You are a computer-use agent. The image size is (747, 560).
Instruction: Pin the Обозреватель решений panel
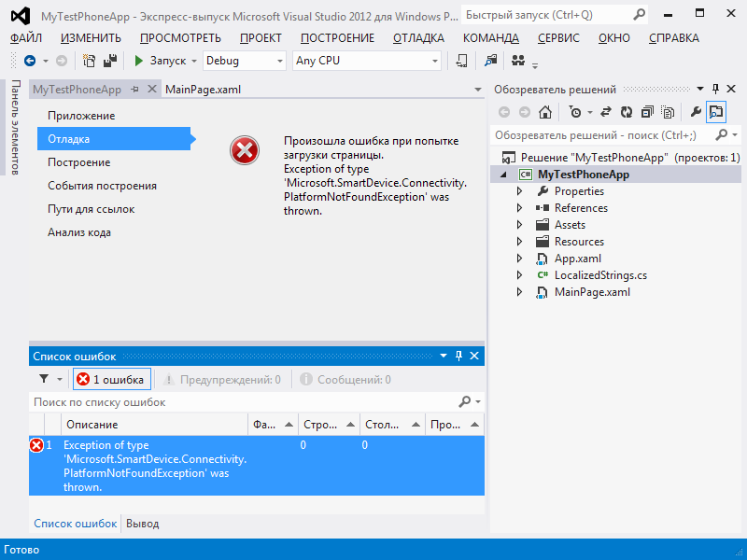(715, 89)
